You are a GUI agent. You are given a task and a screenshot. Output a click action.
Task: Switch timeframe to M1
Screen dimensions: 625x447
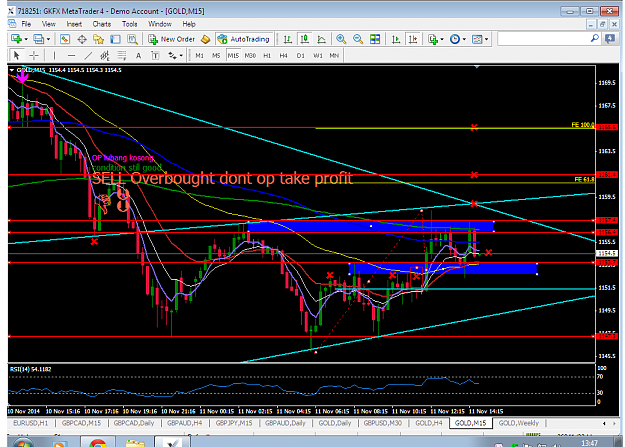tap(200, 55)
